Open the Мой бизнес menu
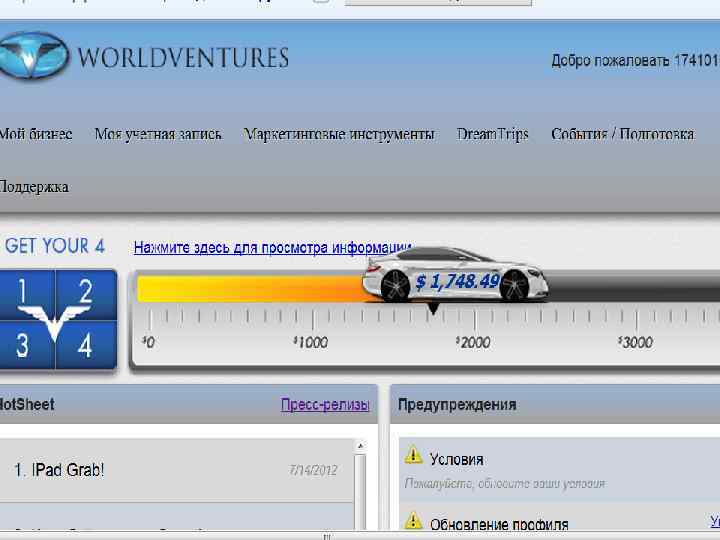 pos(36,134)
